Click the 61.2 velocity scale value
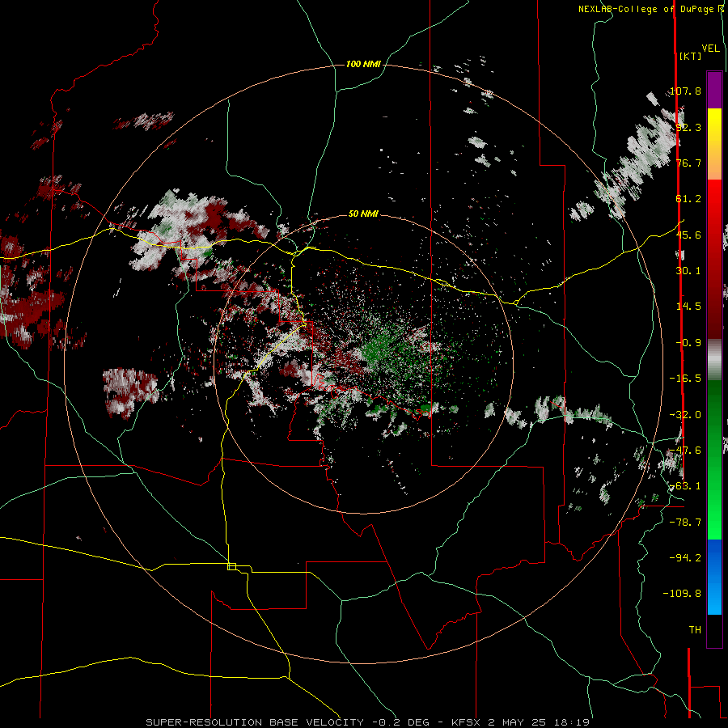728x728 pixels. point(688,199)
